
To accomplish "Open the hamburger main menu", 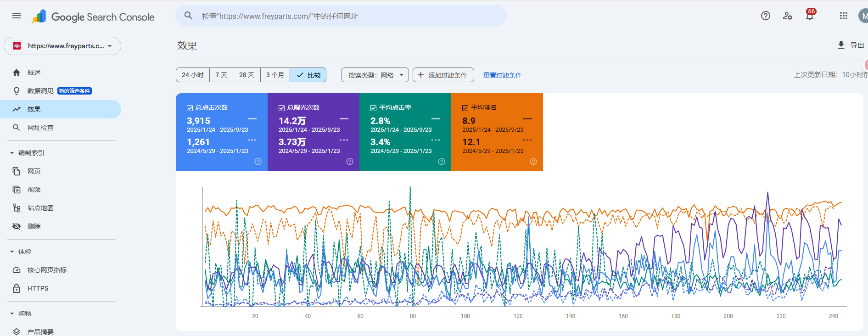I will 17,16.
